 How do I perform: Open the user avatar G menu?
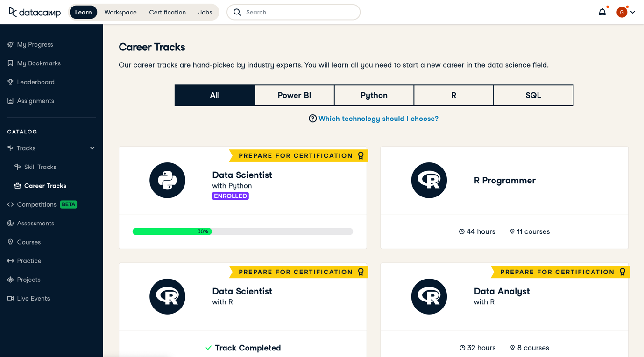622,12
